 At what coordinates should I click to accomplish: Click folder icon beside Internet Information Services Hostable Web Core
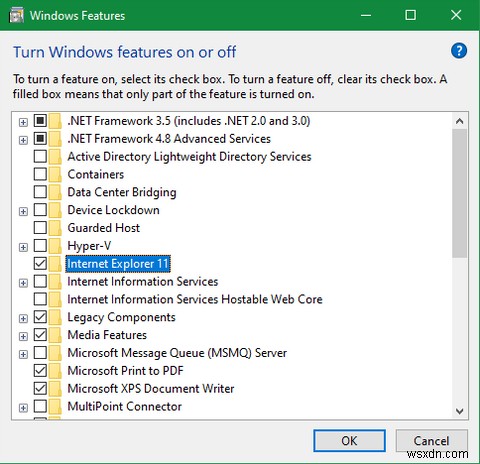coord(55,299)
